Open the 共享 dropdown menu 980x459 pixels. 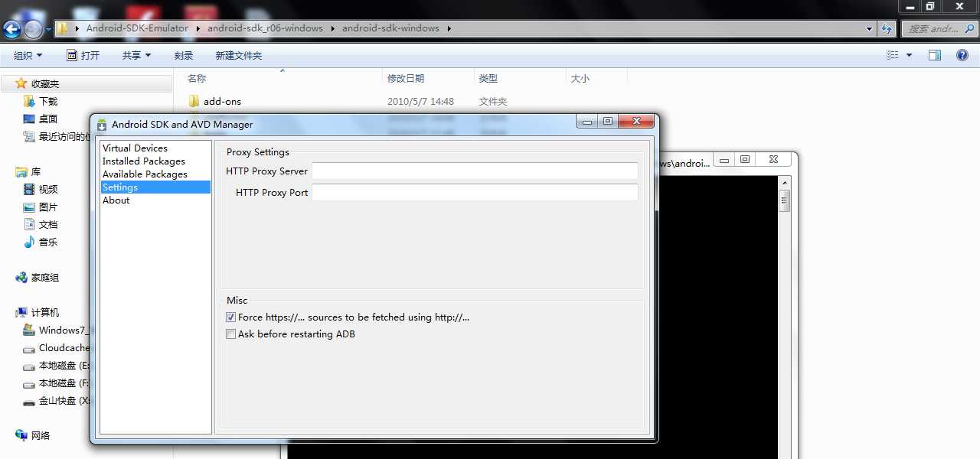click(136, 55)
